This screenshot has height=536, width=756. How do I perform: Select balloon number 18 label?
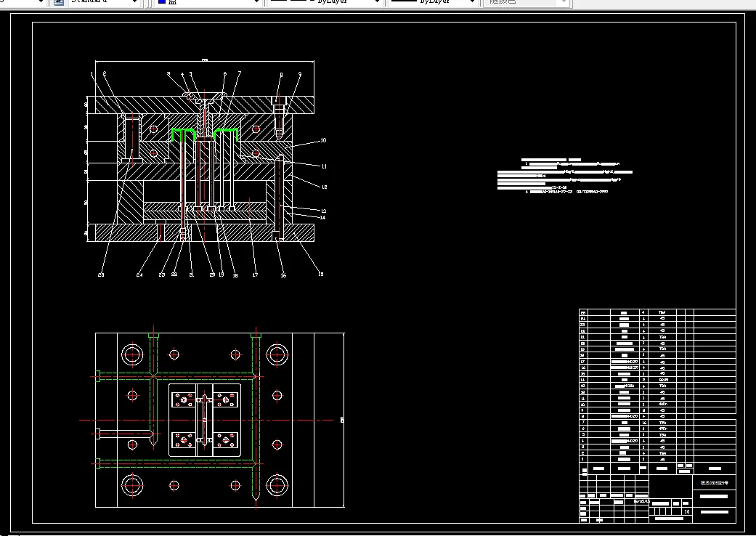(x=235, y=275)
